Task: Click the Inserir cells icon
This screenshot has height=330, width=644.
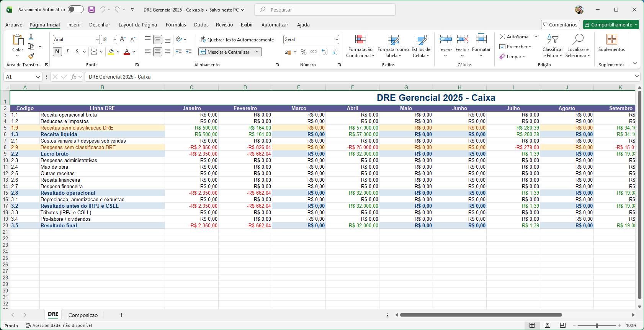Action: coord(445,39)
